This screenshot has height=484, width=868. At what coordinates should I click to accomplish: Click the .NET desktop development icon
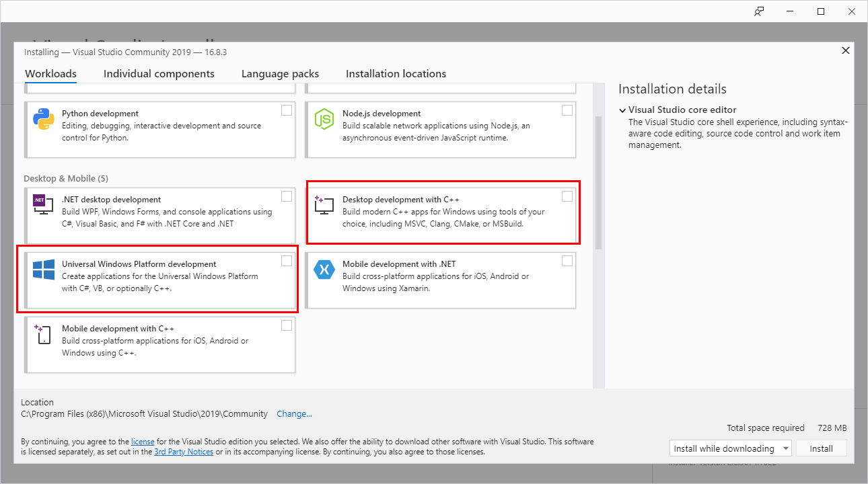coord(43,204)
